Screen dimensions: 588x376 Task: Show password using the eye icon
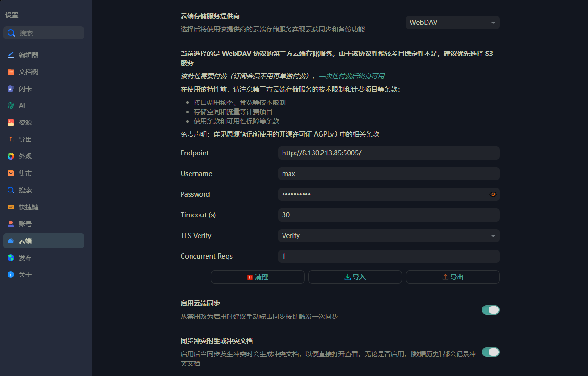click(493, 194)
